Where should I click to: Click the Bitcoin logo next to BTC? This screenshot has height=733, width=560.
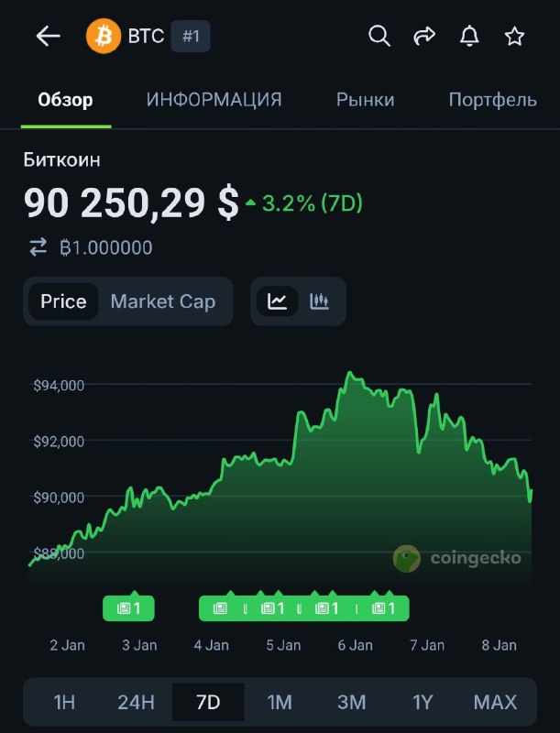pyautogui.click(x=103, y=37)
